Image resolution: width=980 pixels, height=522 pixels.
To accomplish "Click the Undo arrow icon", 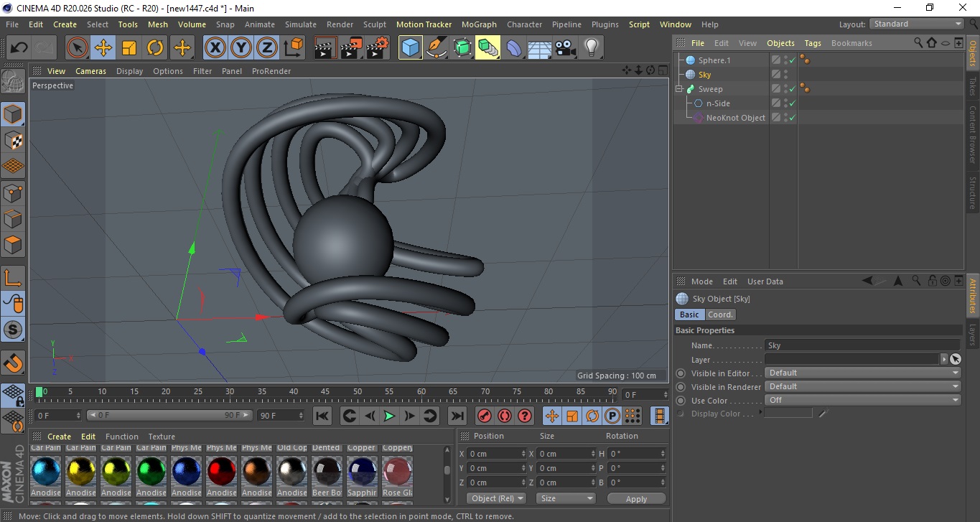I will point(19,48).
